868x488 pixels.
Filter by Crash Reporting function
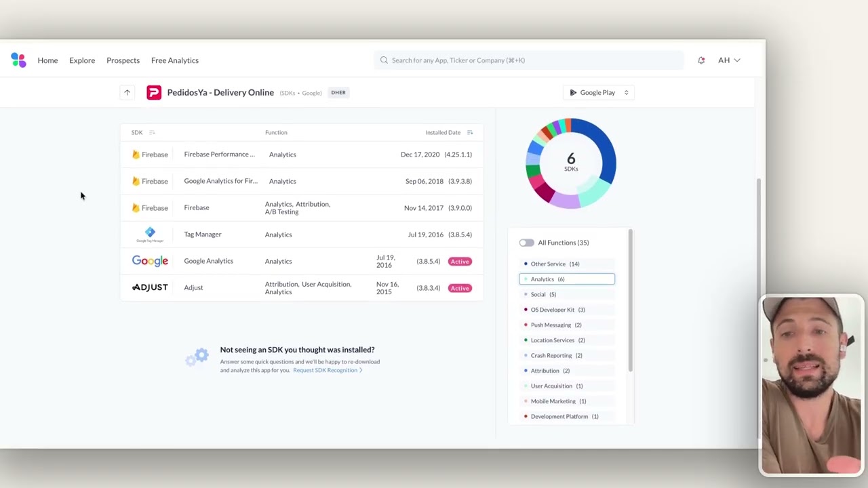tap(567, 355)
